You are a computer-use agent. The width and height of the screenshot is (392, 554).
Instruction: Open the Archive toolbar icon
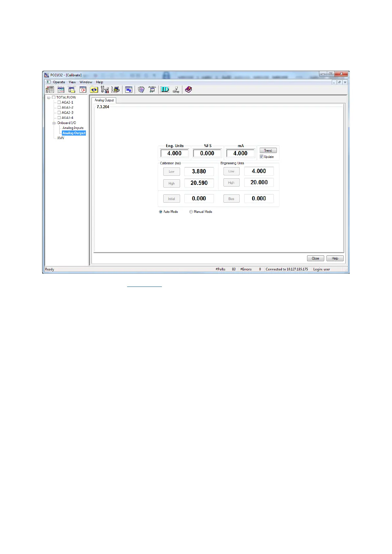[152, 89]
